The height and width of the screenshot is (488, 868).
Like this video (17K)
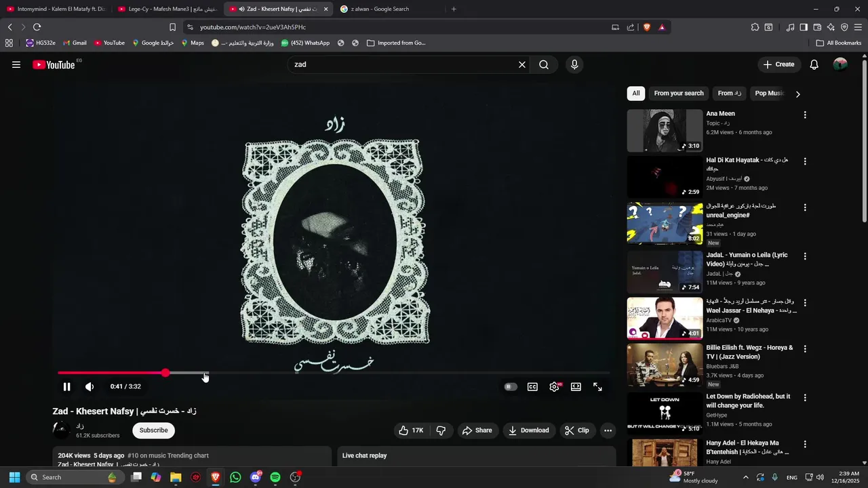pos(411,430)
